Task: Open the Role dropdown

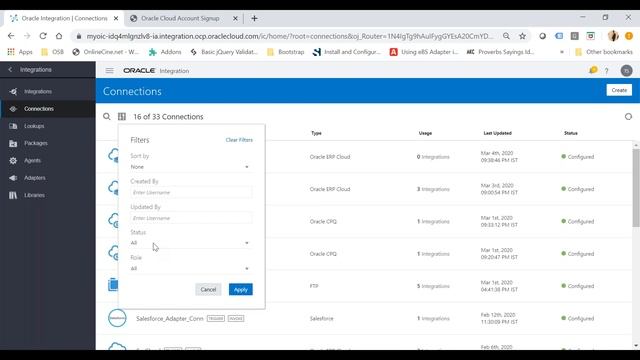Action: 190,269
